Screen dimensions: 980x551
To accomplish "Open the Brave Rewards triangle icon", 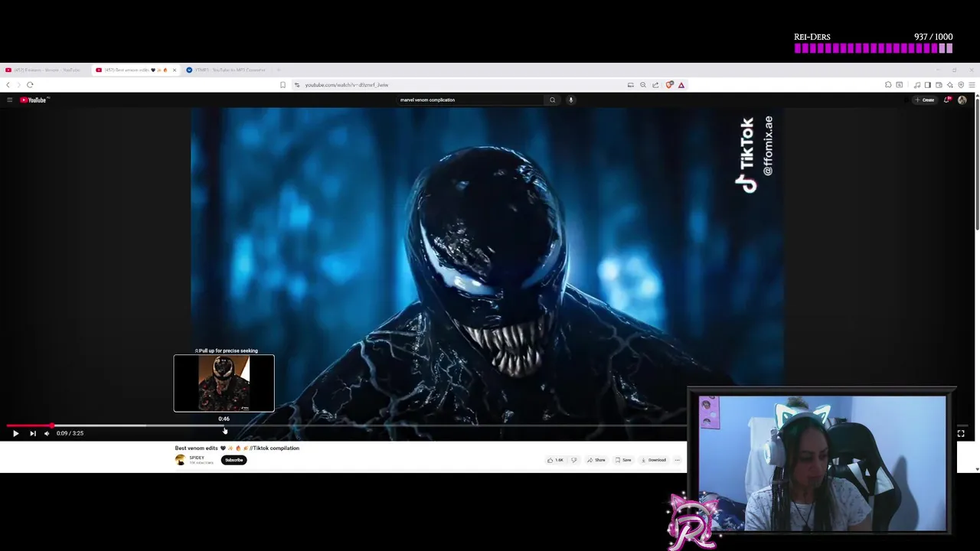I will pyautogui.click(x=681, y=85).
